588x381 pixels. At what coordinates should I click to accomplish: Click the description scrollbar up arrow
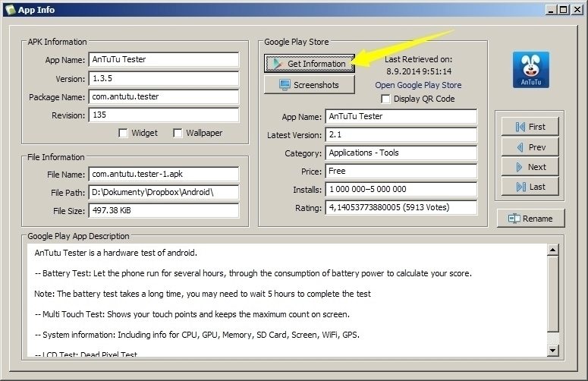pyautogui.click(x=553, y=250)
